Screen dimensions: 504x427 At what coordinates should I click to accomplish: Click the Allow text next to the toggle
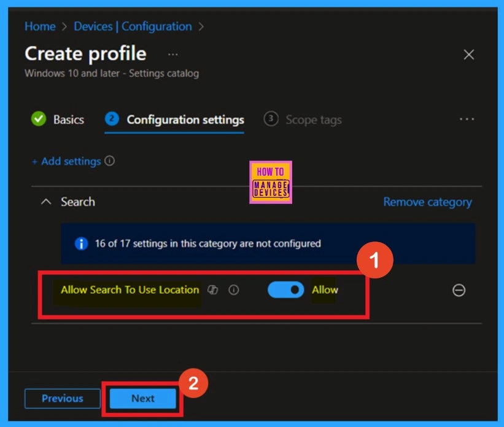point(325,289)
